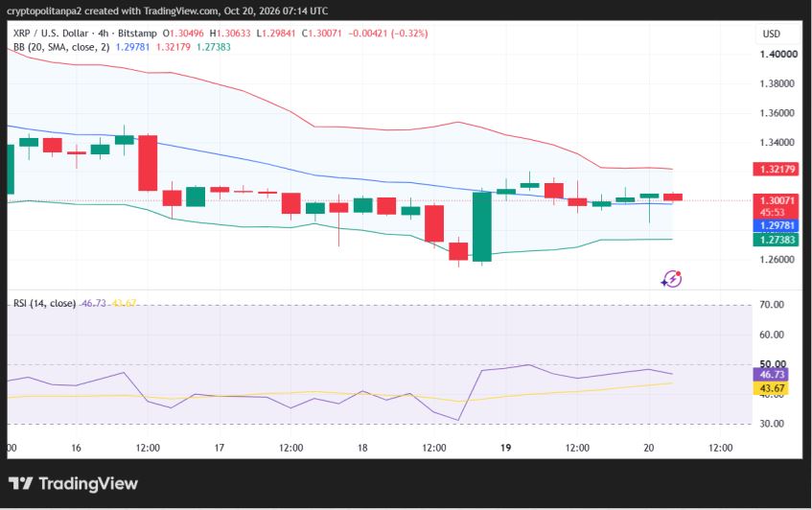Viewport: 812px width, 510px height.
Task: Click the purple 46.73 RSI value label
Action: click(x=771, y=374)
